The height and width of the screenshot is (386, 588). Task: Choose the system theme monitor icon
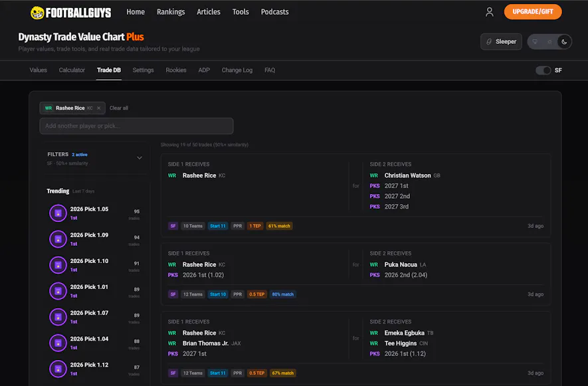pos(535,42)
